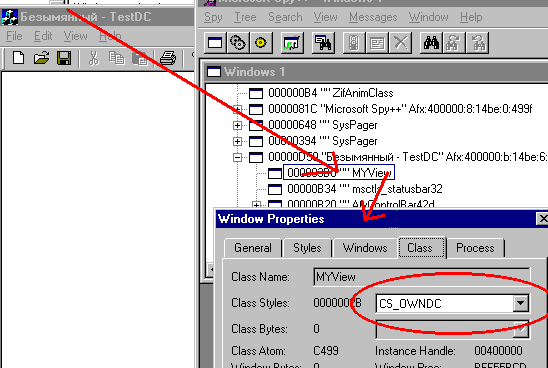This screenshot has height=368, width=548.
Task: Click Paste icon in TestDC toolbar
Action: (x=140, y=58)
